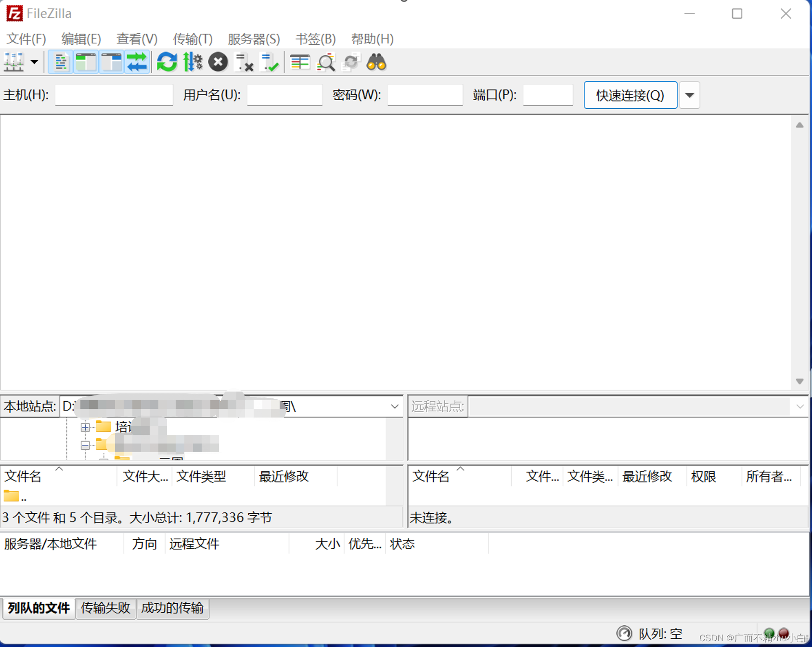The width and height of the screenshot is (812, 647).
Task: Open the 书签(B) menu
Action: coord(315,39)
